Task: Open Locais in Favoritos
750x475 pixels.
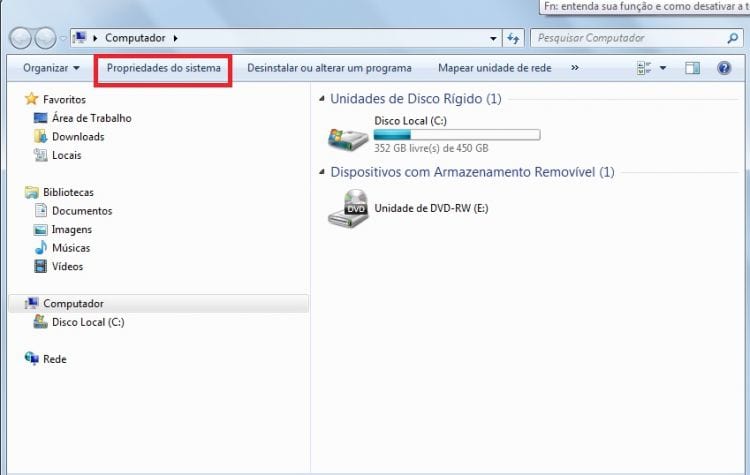Action: (x=66, y=155)
